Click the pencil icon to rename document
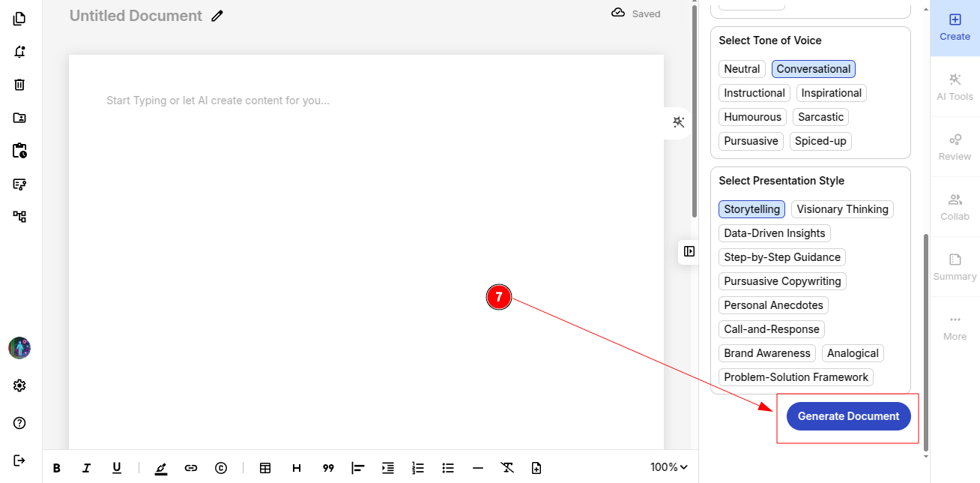 (217, 16)
